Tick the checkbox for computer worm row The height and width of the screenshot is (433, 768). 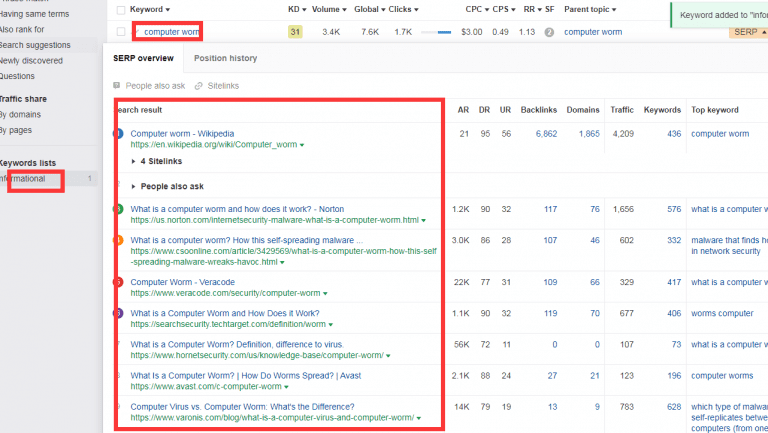[121, 32]
